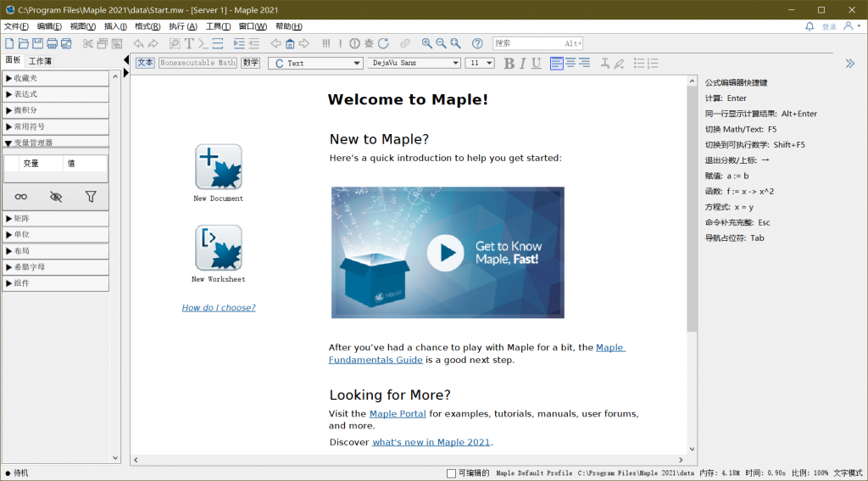Go back with the left hollow arrow
The width and height of the screenshot is (868, 481).
tap(275, 43)
